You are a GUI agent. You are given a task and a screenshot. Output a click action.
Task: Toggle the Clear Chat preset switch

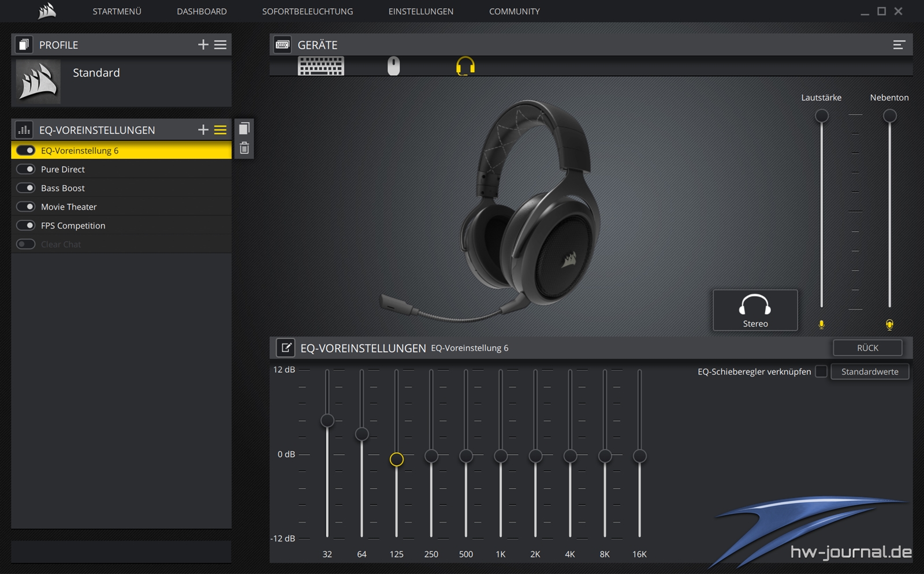tap(26, 244)
